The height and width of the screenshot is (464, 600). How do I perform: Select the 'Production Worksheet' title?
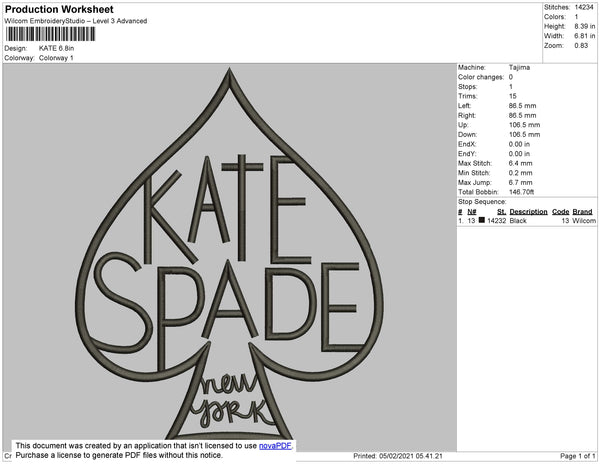(x=59, y=10)
